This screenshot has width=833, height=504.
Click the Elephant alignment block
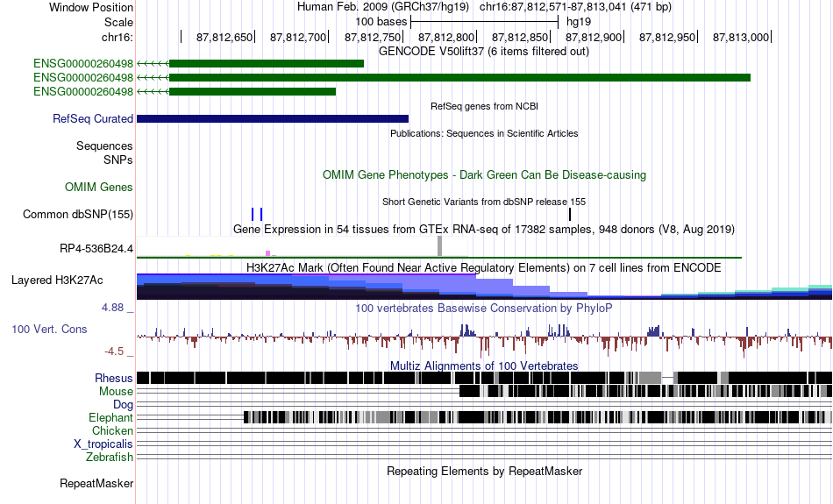[x=538, y=417]
